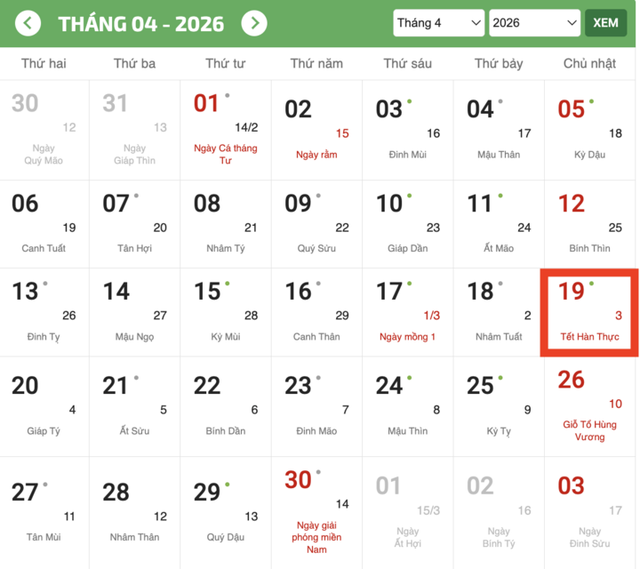This screenshot has width=640, height=569.
Task: Select date 08 Nhâm Tý
Action: coord(225,222)
